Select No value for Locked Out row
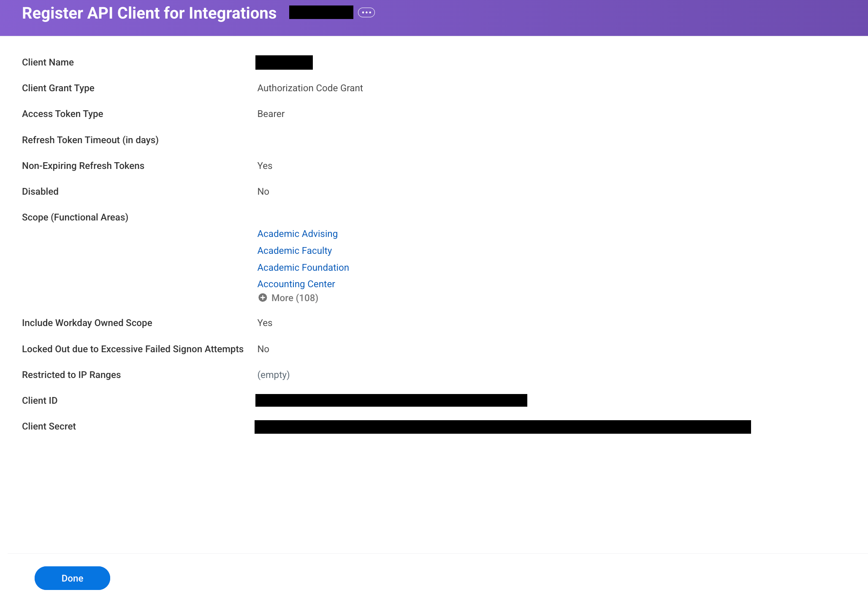This screenshot has height=598, width=868. coord(263,349)
